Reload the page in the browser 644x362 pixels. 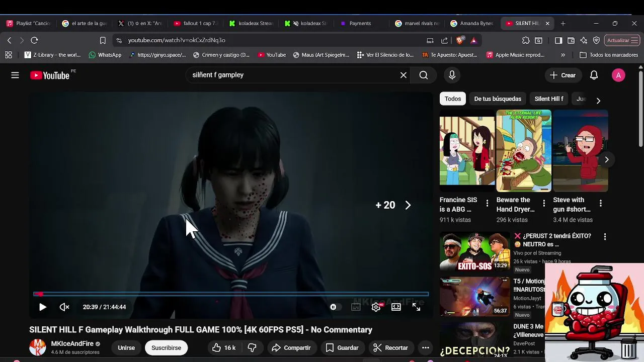coord(34,40)
